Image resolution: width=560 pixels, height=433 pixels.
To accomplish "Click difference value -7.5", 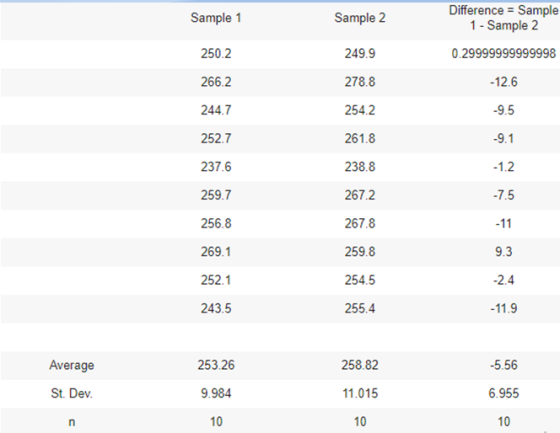I will tap(504, 195).
